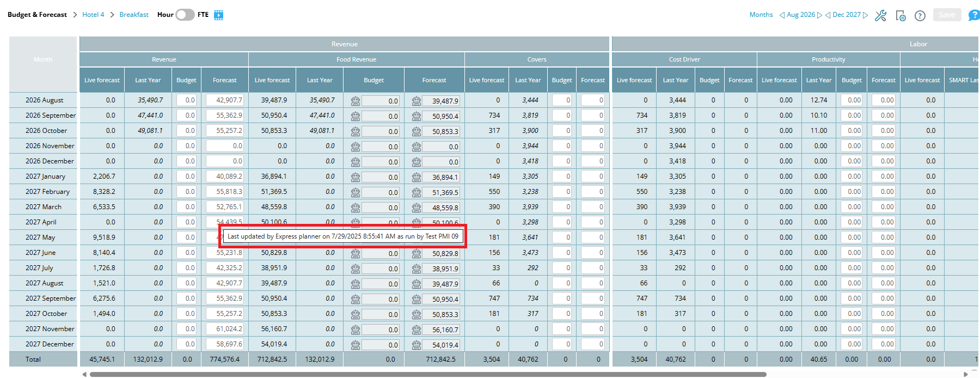Navigate to Hotel 4 breadcrumb

point(93,15)
